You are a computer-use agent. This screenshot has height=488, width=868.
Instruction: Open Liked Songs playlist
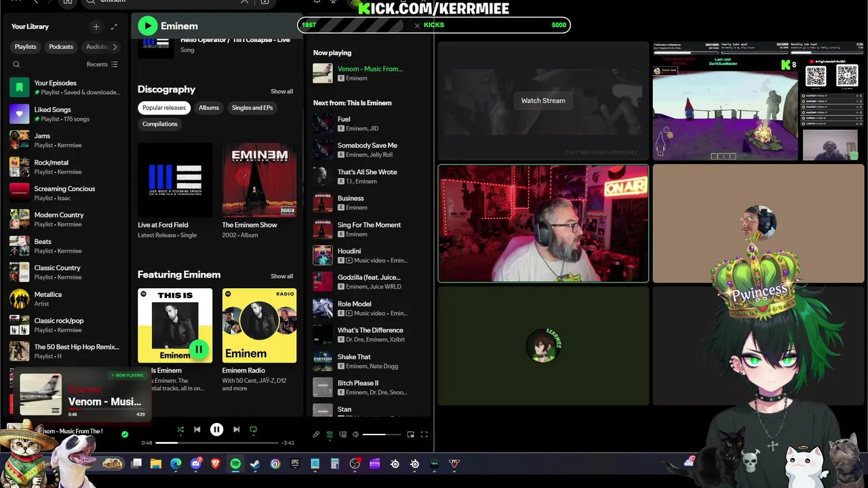coord(66,114)
